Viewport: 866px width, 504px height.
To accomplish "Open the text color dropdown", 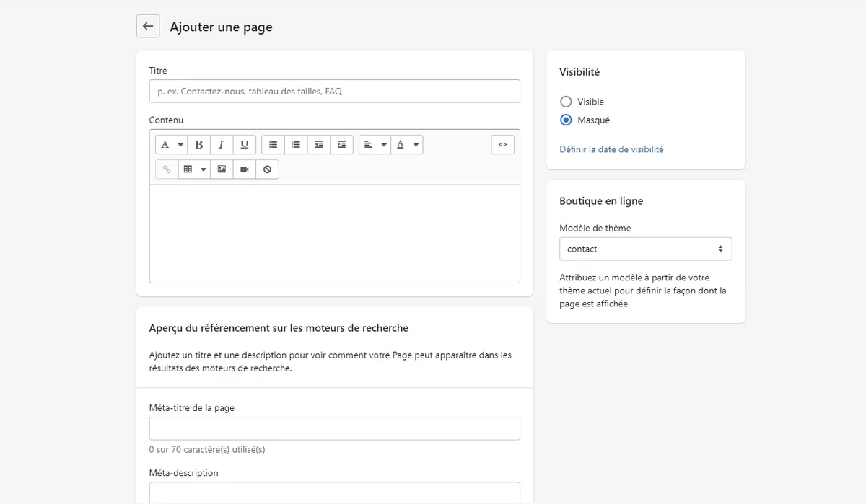I will tap(407, 144).
